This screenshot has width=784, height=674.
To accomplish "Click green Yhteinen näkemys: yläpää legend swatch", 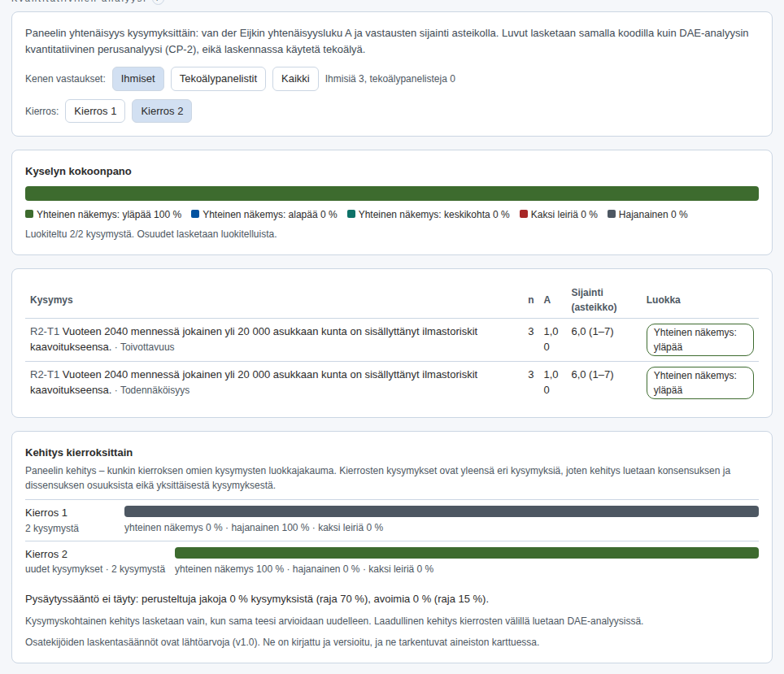I will [x=29, y=214].
